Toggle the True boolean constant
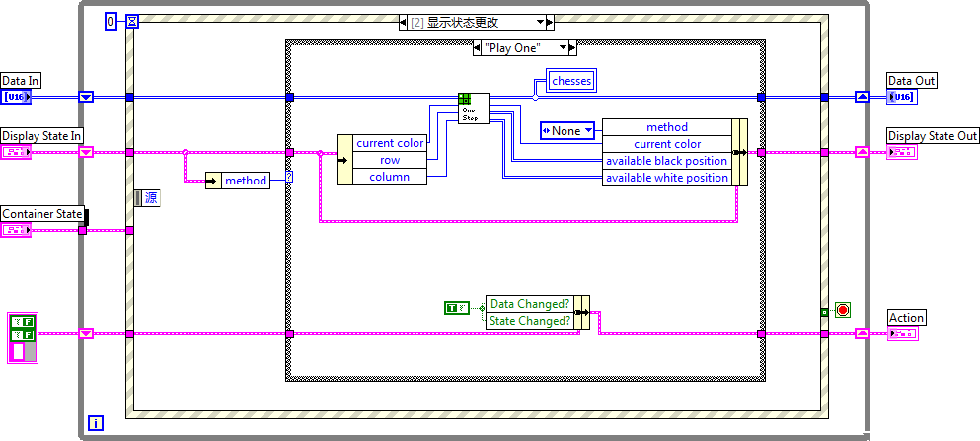This screenshot has height=441, width=980. click(x=455, y=309)
